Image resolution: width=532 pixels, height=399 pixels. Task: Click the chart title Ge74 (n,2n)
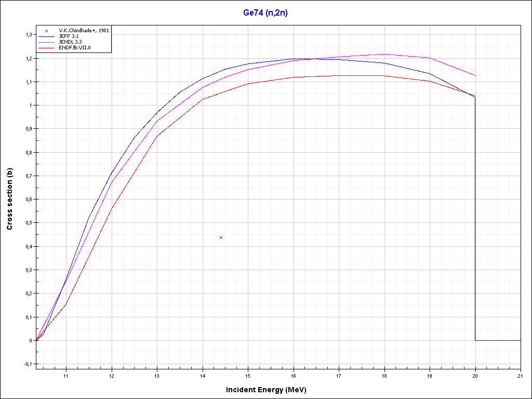click(x=265, y=13)
